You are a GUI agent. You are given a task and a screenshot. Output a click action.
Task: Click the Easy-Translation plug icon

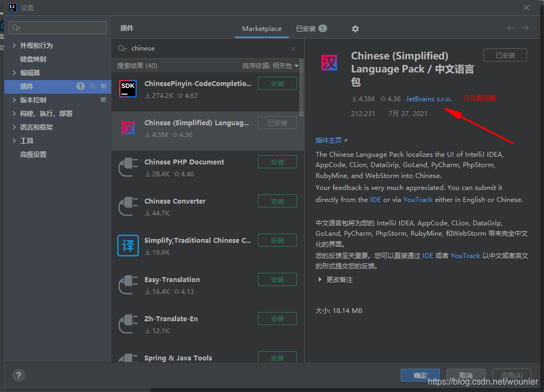(128, 285)
